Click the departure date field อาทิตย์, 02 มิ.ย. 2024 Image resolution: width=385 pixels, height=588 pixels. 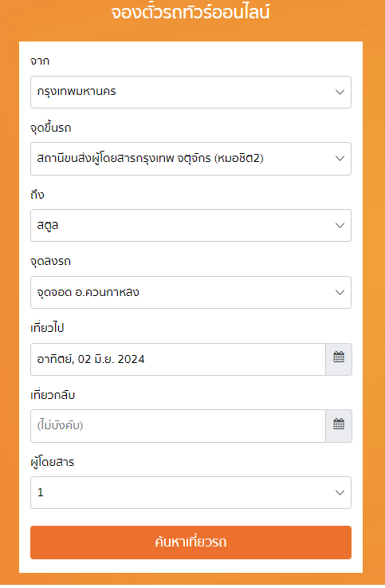coord(178,359)
